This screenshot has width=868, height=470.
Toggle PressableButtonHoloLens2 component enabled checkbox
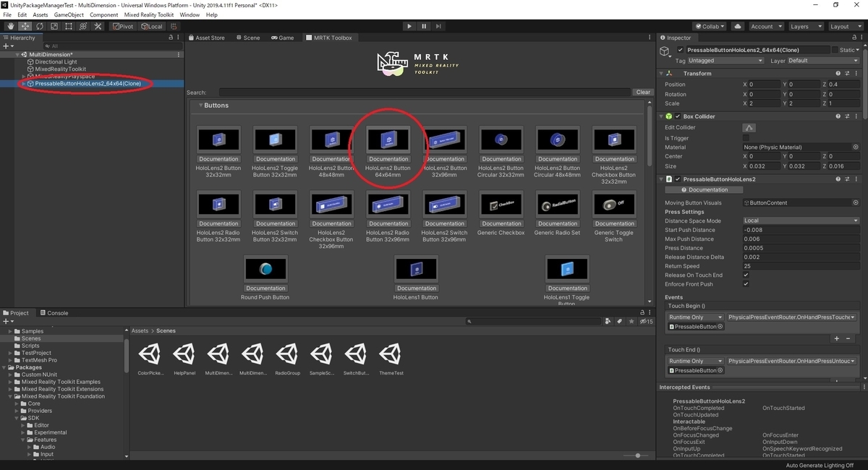(x=678, y=179)
